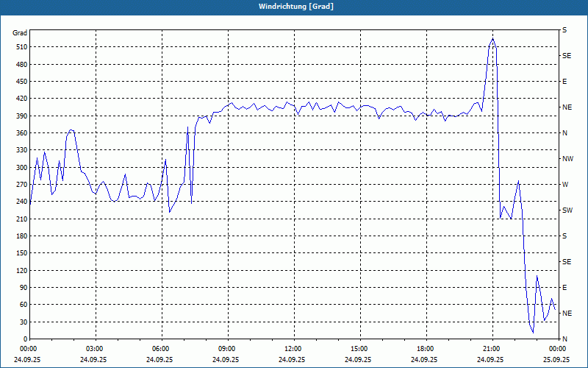Click the chart title Windrichtung [Grad]
The image size is (588, 368).
pos(296,7)
